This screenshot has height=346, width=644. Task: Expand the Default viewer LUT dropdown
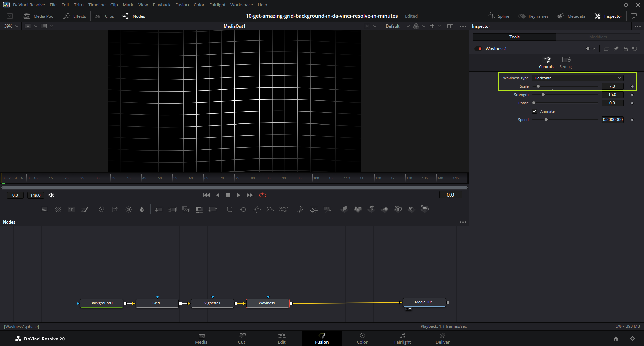click(408, 26)
